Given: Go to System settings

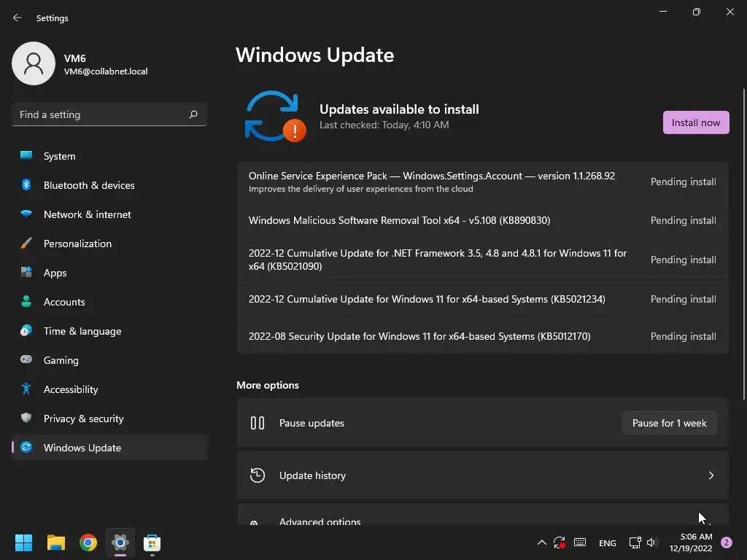Looking at the screenshot, I should [x=109, y=156].
